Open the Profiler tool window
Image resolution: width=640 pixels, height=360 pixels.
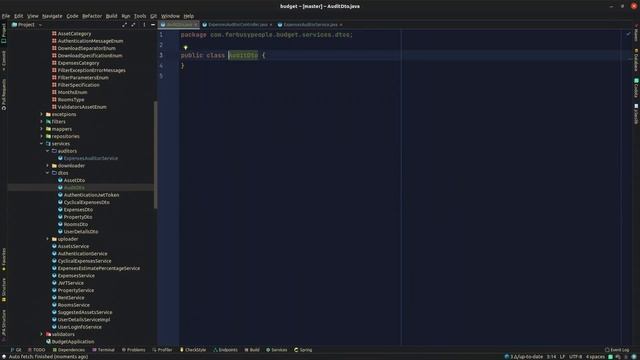click(162, 350)
